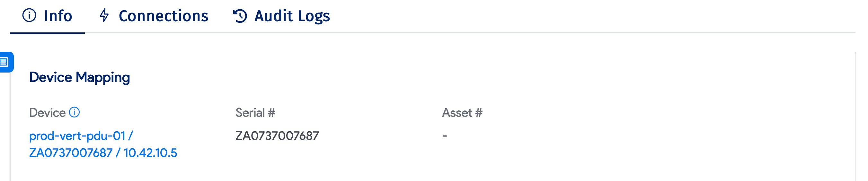This screenshot has width=868, height=181.
Task: Click the Serial # column label
Action: (x=255, y=113)
